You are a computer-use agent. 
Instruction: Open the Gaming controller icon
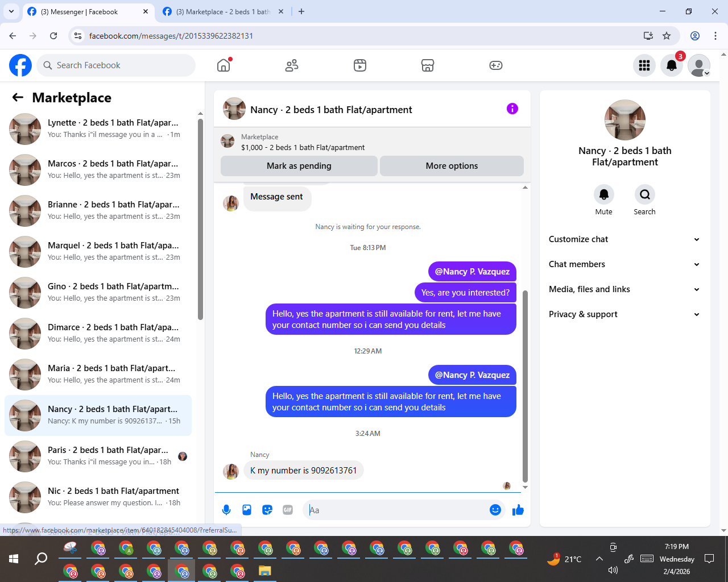click(496, 65)
